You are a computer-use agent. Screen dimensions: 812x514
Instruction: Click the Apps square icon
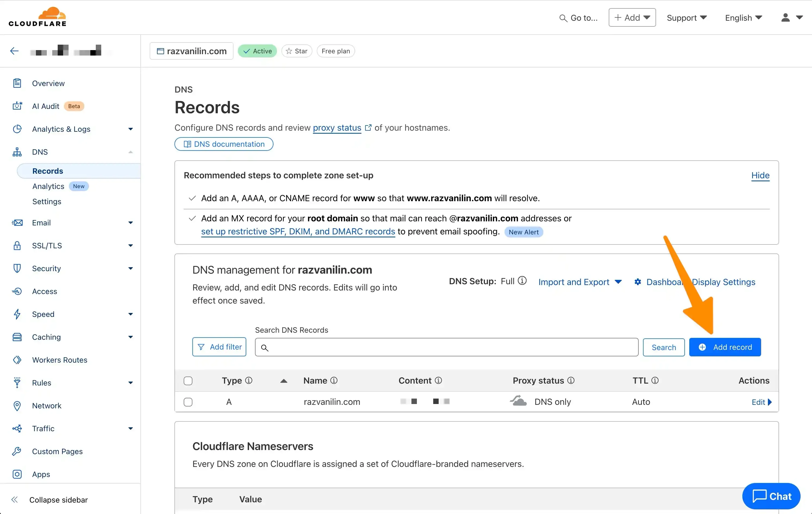coord(17,474)
